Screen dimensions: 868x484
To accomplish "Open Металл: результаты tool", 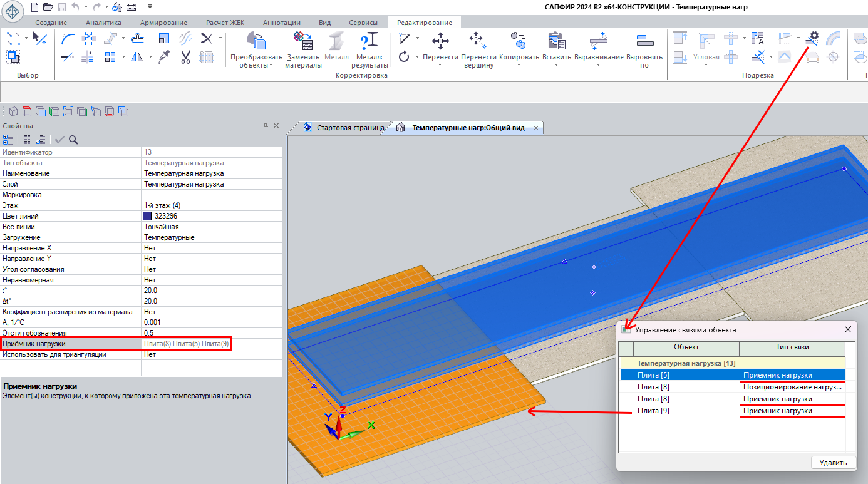I will coord(368,42).
